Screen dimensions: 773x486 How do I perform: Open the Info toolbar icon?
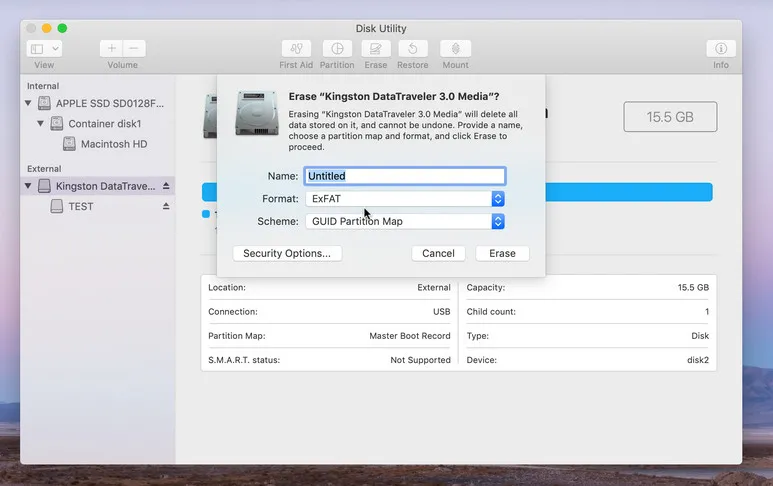pyautogui.click(x=721, y=48)
